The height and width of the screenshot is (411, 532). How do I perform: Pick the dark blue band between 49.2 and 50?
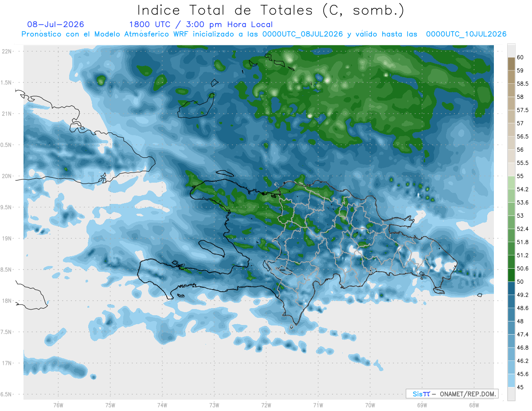click(x=511, y=288)
